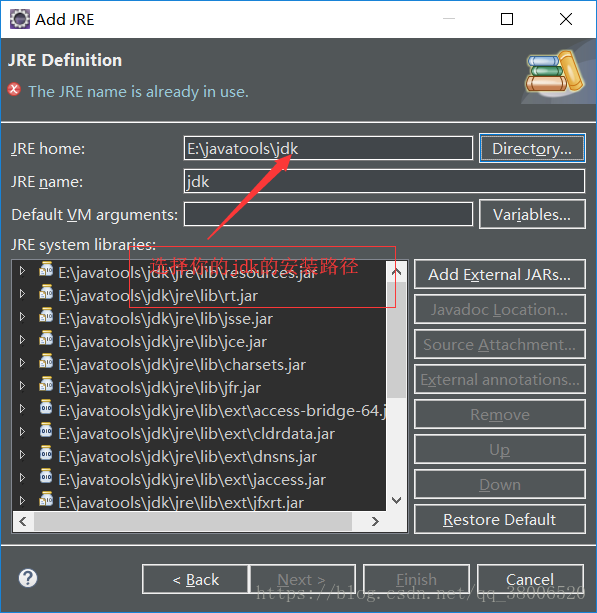Image resolution: width=597 pixels, height=613 pixels.
Task: Expand the charsets.jar library entry
Action: (22, 363)
